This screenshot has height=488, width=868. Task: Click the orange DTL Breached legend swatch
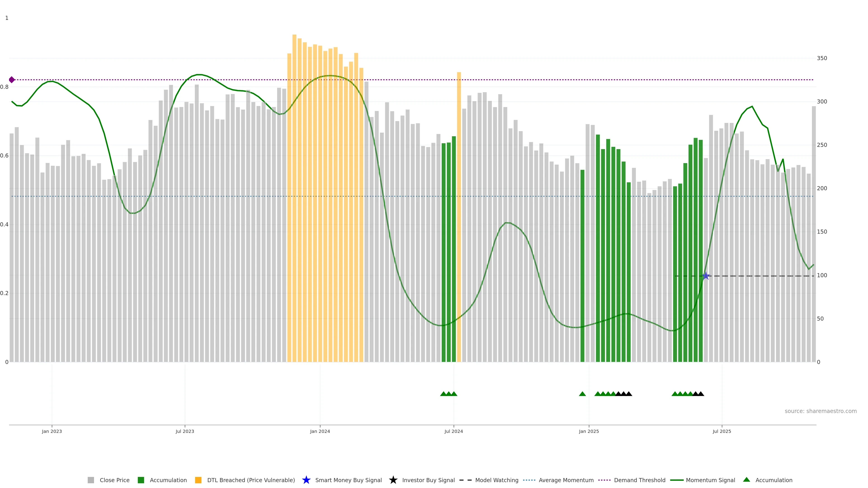click(x=198, y=480)
